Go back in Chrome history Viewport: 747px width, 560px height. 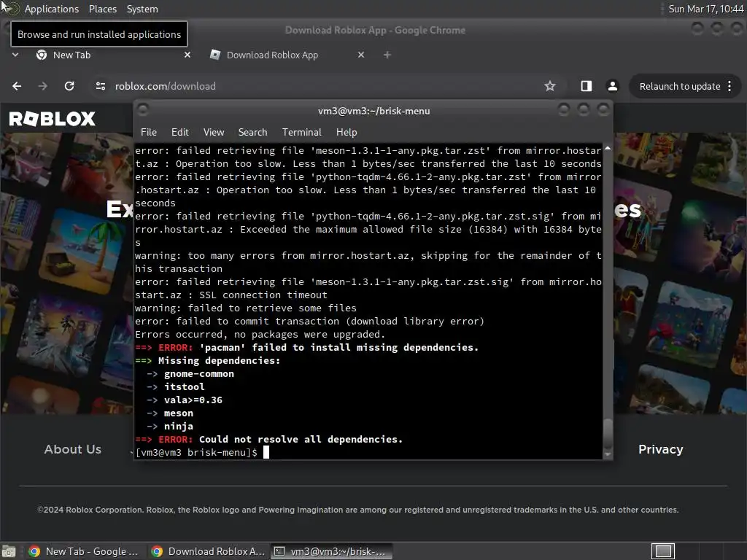click(17, 86)
